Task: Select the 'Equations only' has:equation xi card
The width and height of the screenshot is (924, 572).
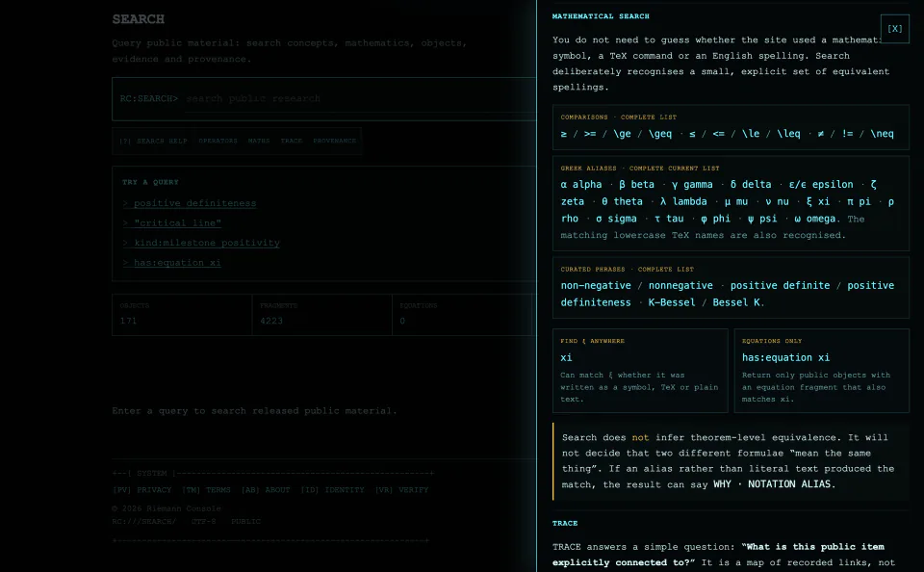Action: 821,371
